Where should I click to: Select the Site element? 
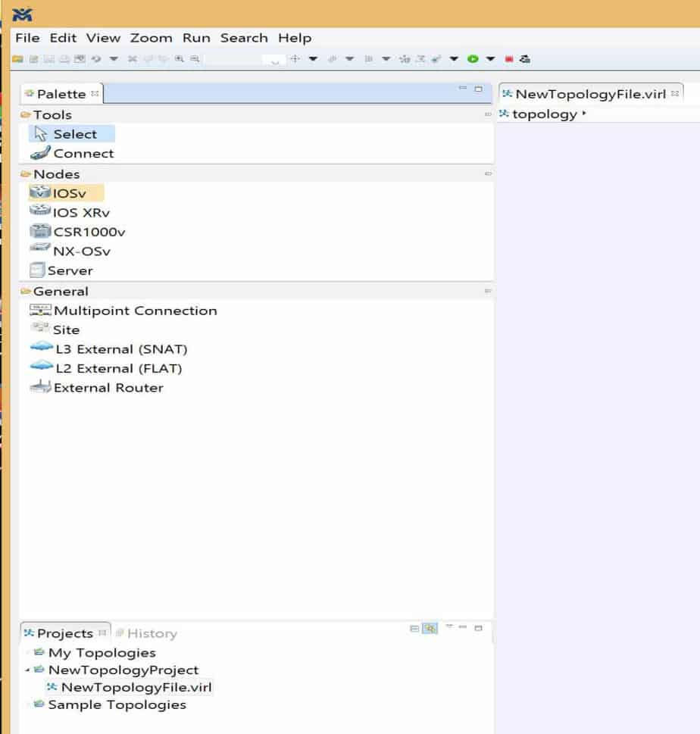(55, 330)
